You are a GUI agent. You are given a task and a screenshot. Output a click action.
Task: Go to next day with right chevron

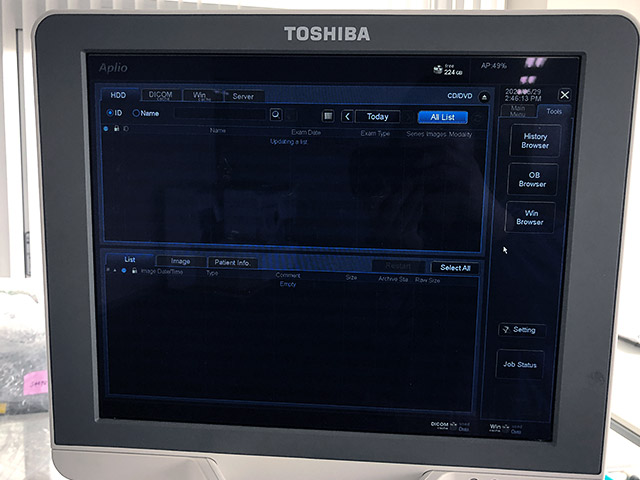point(407,117)
